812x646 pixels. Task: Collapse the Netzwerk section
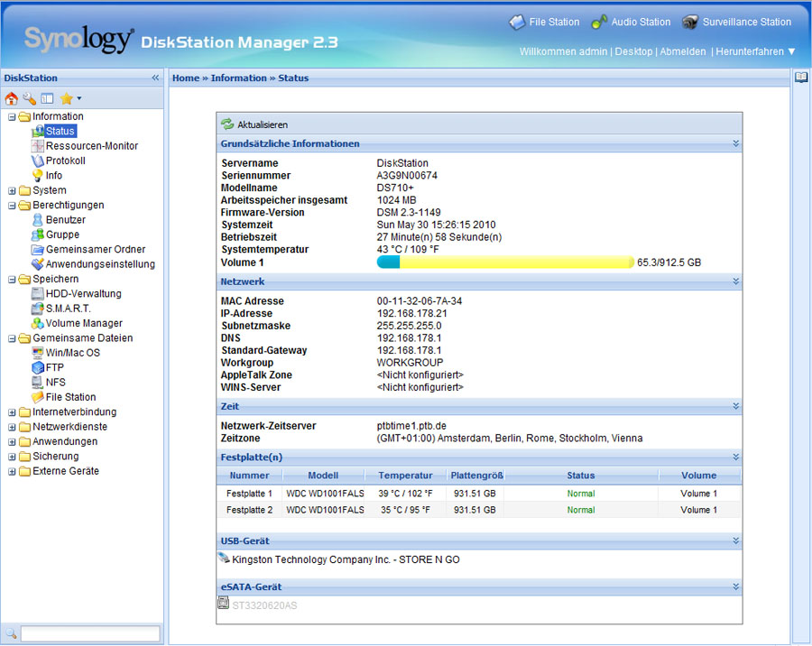click(736, 281)
